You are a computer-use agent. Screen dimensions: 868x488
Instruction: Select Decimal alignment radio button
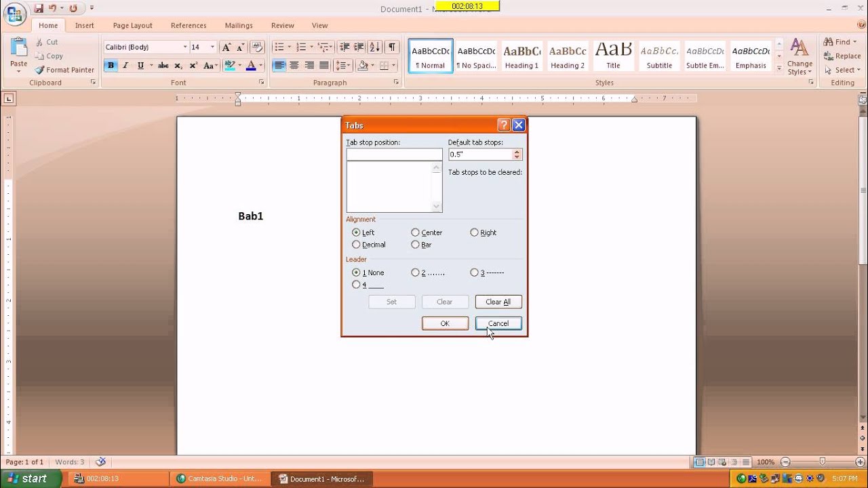pos(356,245)
